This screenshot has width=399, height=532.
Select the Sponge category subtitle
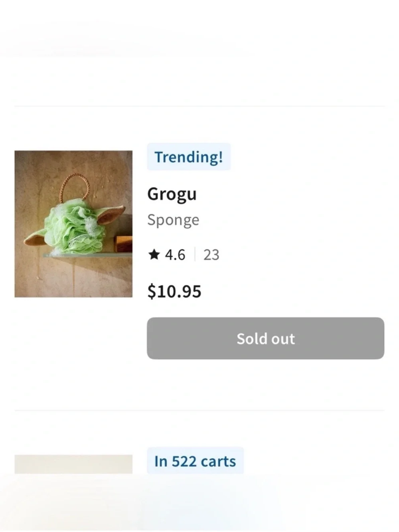(173, 220)
